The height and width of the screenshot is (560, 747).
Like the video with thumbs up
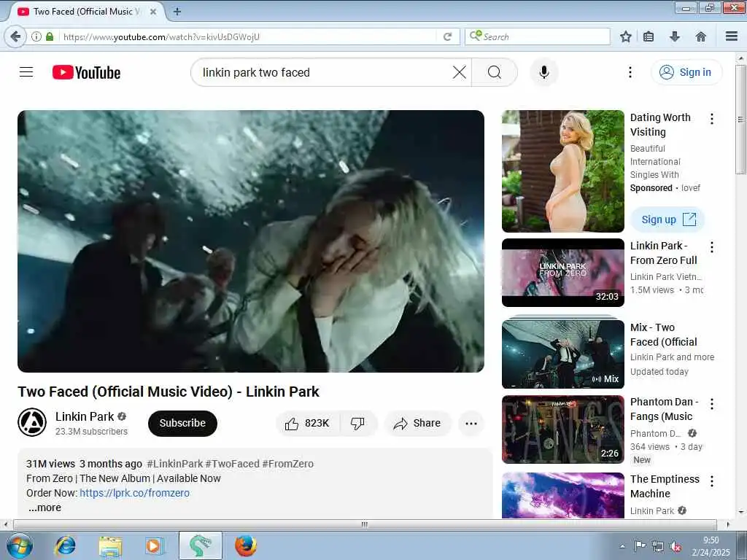point(309,424)
